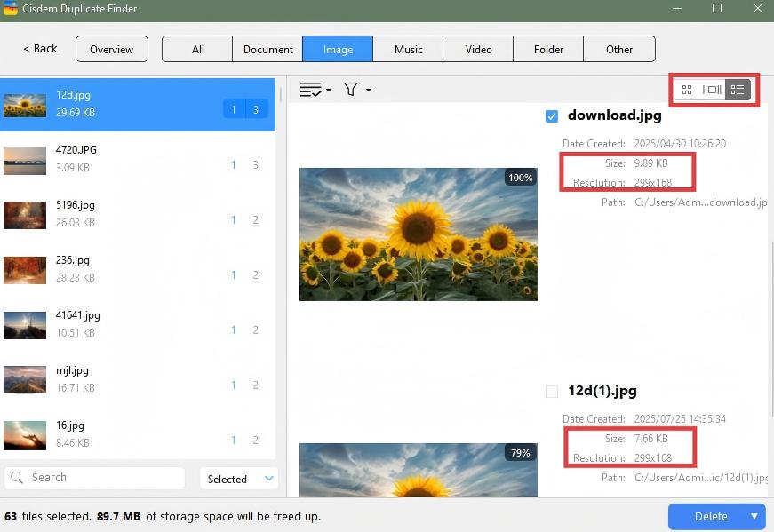This screenshot has width=774, height=532.
Task: Switch to grid view layout
Action: coord(686,89)
